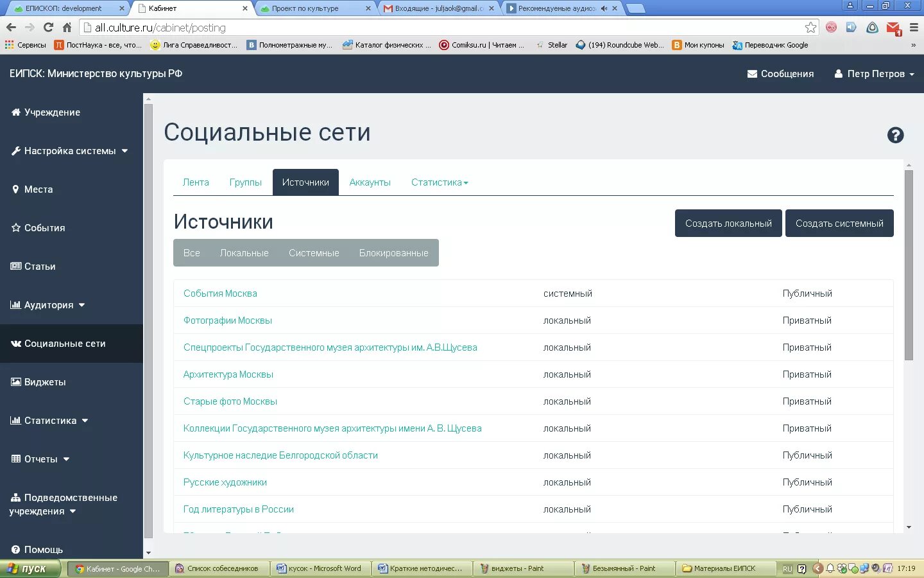The width and height of the screenshot is (924, 578).
Task: Filter sources by Локальные
Action: click(244, 253)
